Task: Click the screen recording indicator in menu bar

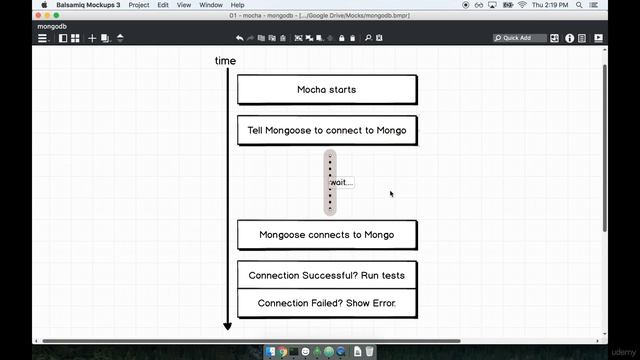Action: tap(466, 5)
